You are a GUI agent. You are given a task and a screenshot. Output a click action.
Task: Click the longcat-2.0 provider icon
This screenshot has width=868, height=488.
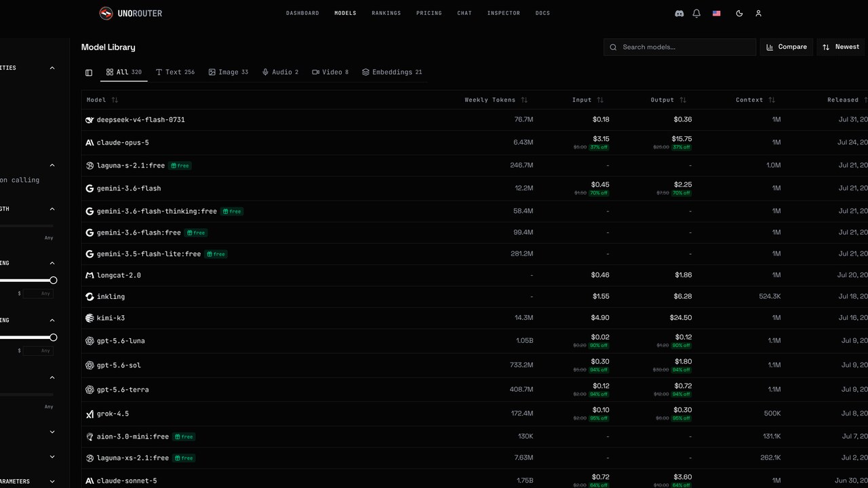pyautogui.click(x=90, y=275)
